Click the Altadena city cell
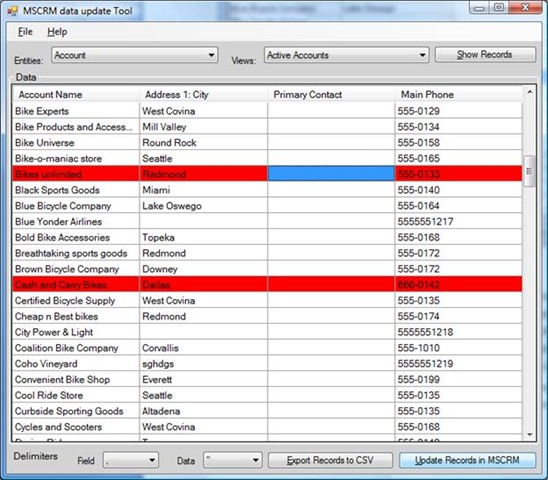548x480 pixels. coord(203,411)
